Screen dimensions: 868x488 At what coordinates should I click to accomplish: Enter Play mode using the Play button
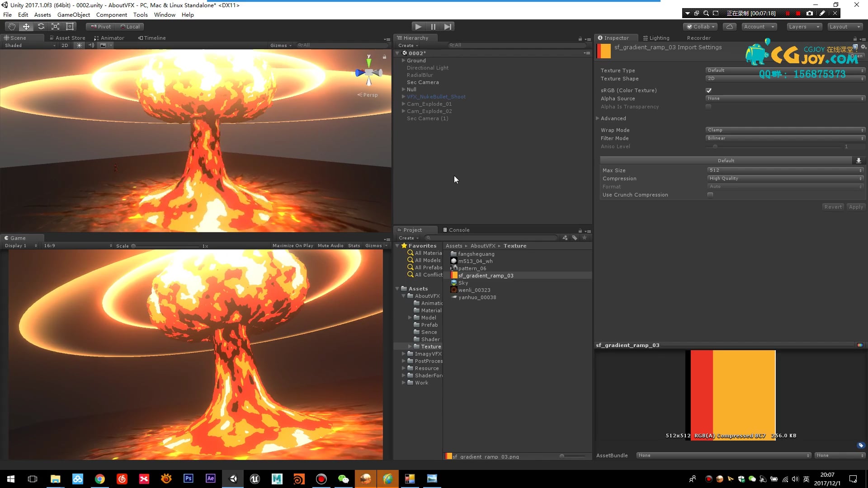coord(418,26)
